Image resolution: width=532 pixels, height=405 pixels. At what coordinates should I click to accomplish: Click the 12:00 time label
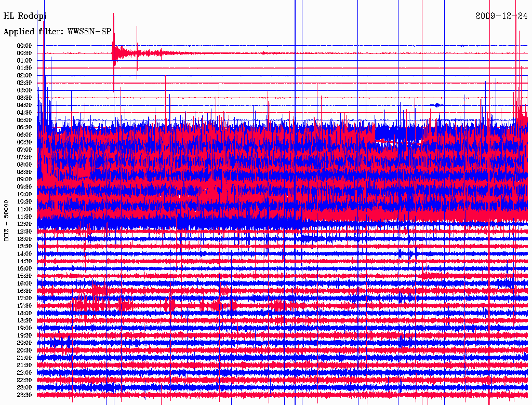24,224
